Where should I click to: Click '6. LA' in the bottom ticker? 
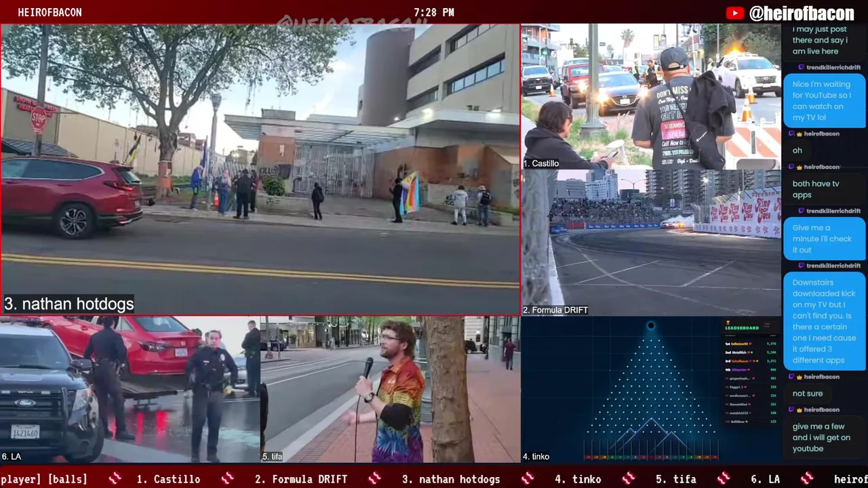tap(765, 479)
